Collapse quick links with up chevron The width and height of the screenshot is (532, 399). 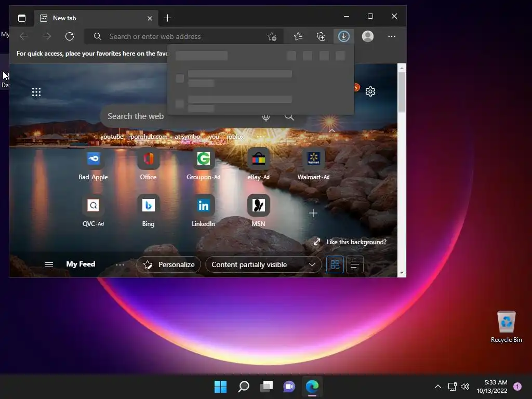332,131
